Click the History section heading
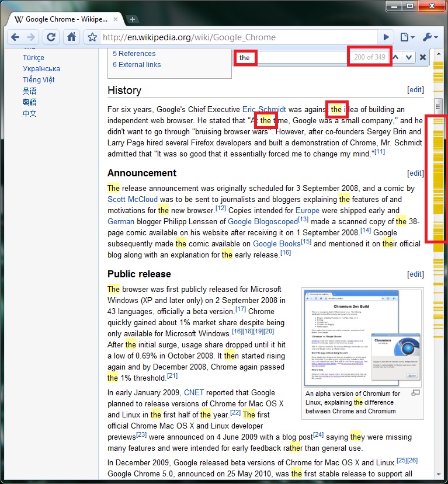448x484 pixels. click(x=124, y=90)
